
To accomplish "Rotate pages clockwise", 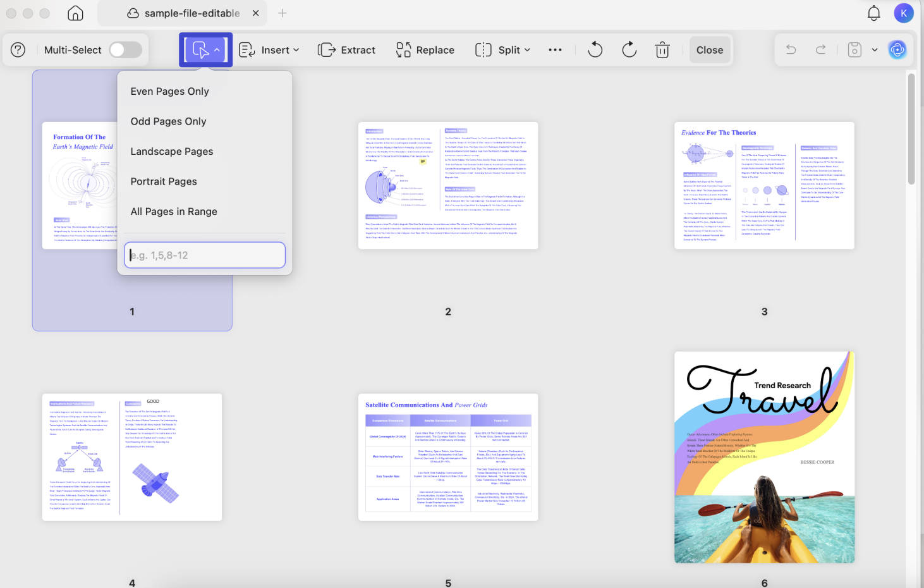I will [x=629, y=50].
